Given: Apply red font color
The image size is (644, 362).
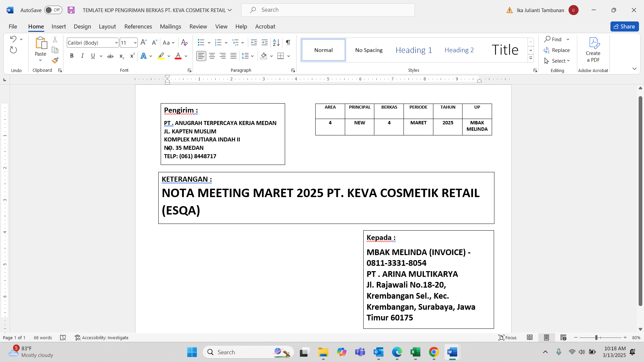Looking at the screenshot, I should click(178, 56).
